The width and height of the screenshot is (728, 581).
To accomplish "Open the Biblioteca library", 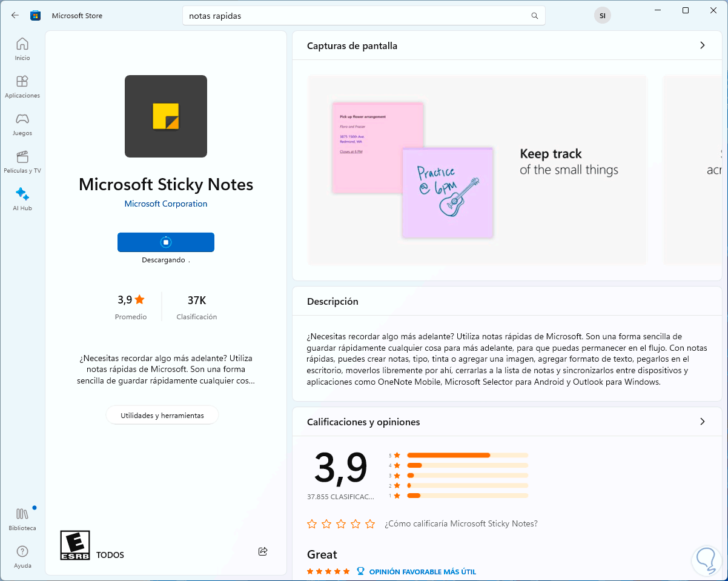I will pos(22,519).
